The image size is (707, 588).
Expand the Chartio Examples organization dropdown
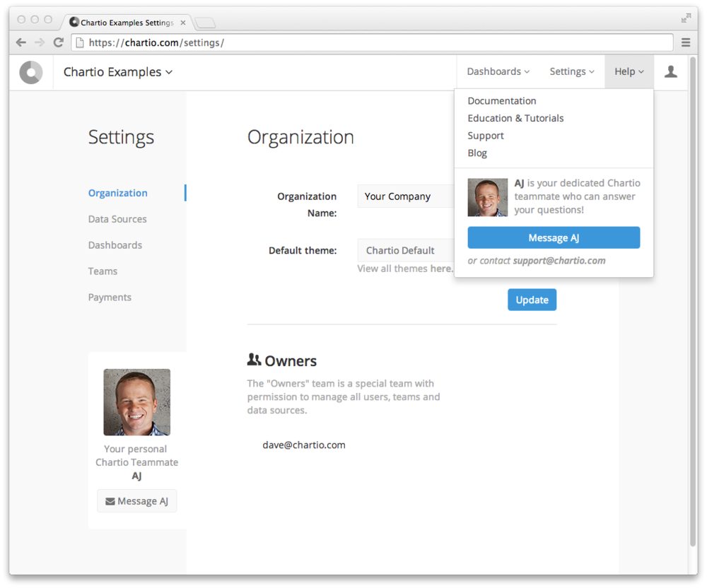point(117,72)
